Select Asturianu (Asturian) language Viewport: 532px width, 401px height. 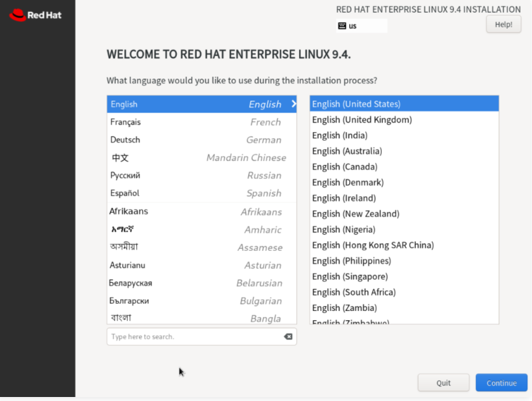pyautogui.click(x=202, y=266)
